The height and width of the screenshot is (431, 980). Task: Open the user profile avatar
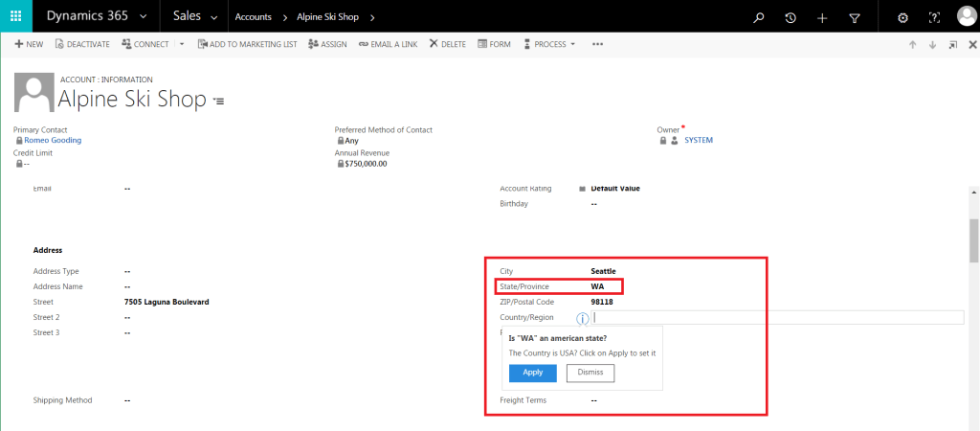pyautogui.click(x=966, y=17)
